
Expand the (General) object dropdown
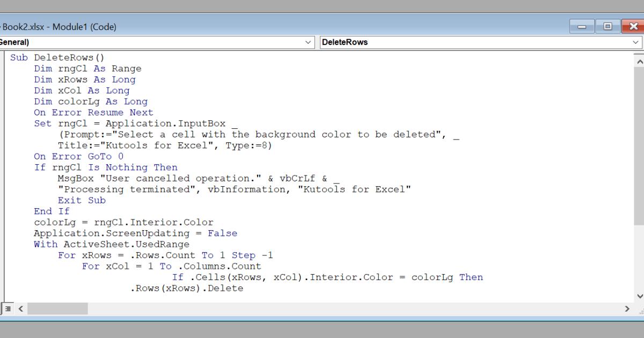click(x=309, y=42)
